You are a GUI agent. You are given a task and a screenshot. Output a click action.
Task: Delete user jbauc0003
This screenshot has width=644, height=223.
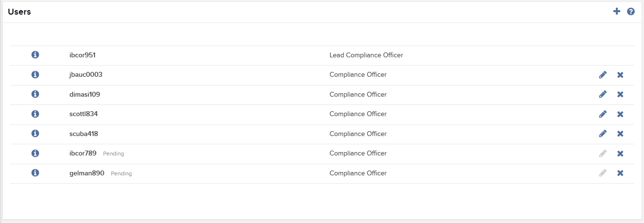click(x=620, y=75)
